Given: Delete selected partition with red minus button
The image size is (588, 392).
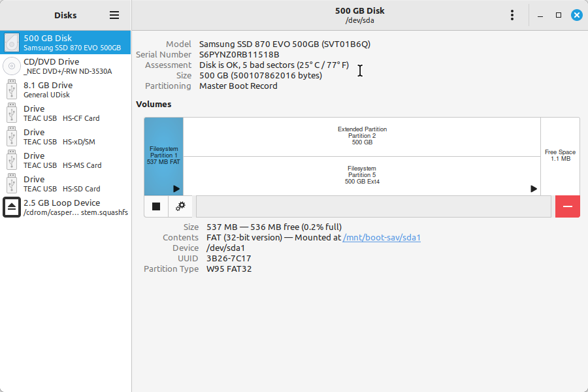Looking at the screenshot, I should [567, 206].
